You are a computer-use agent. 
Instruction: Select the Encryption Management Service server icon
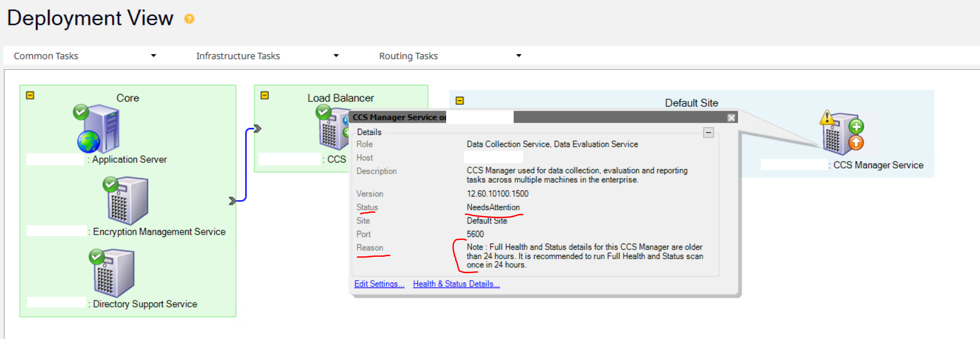127,201
